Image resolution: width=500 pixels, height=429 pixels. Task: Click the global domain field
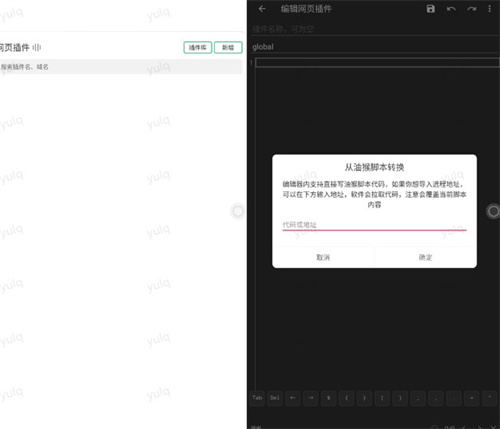375,47
